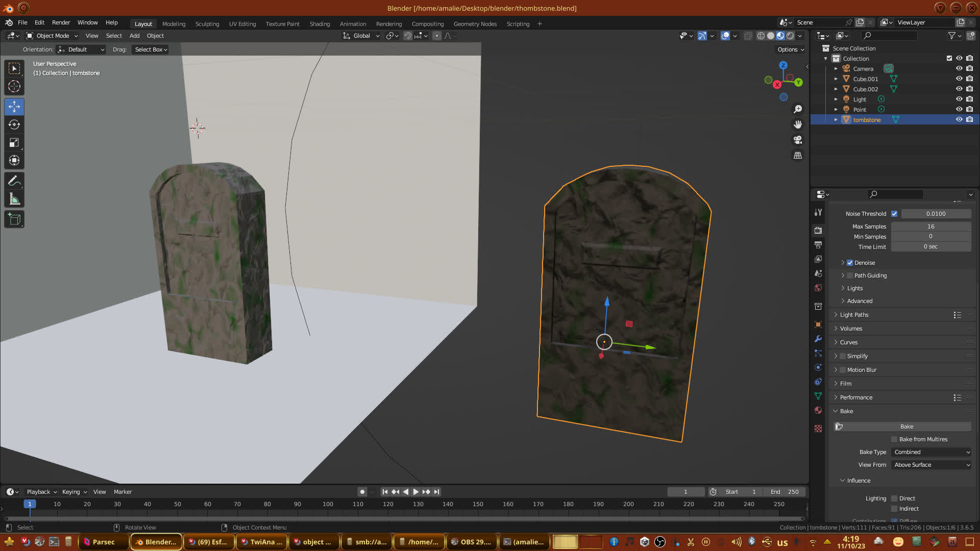The height and width of the screenshot is (551, 980).
Task: Switch to the Shading workspace tab
Action: pos(320,24)
